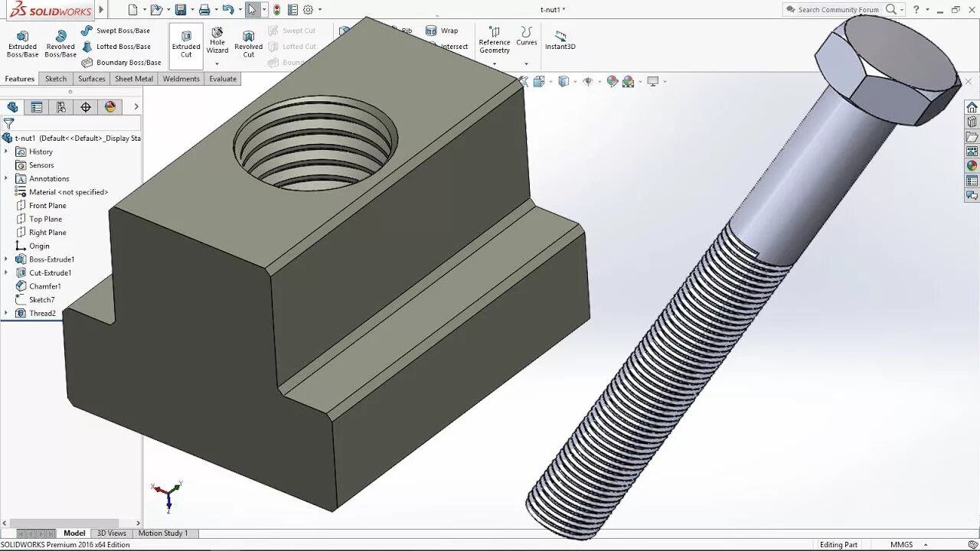Open dropdown arrow beside Undo icon
980x551 pixels.
(239, 10)
